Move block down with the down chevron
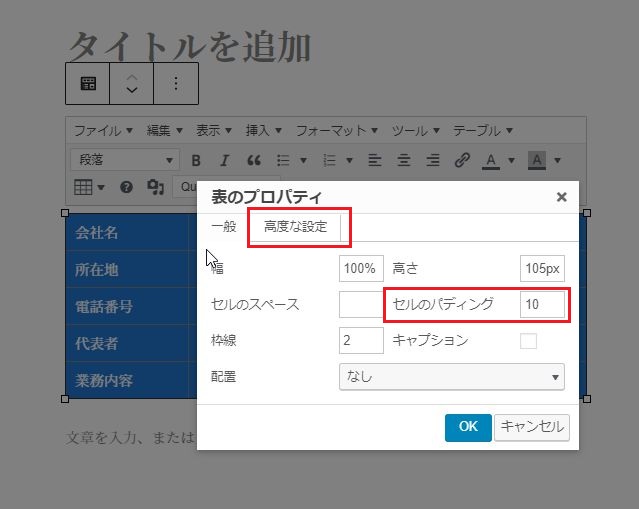Image resolution: width=639 pixels, height=509 pixels. coord(132,90)
